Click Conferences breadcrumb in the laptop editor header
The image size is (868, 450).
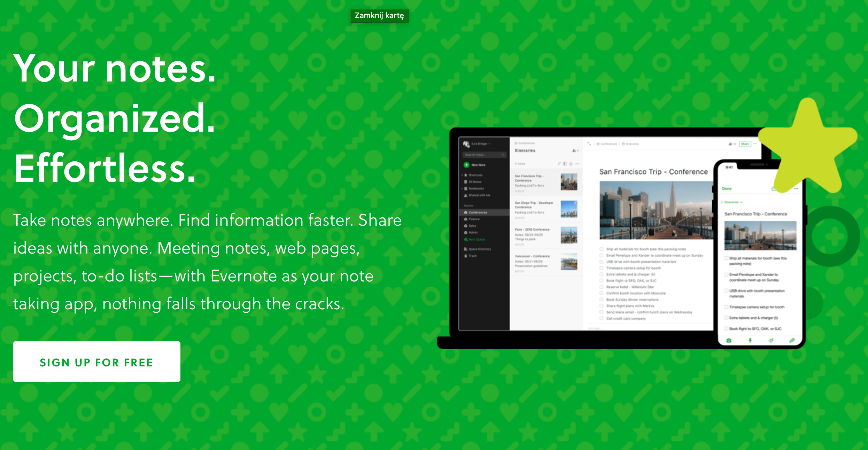607,144
